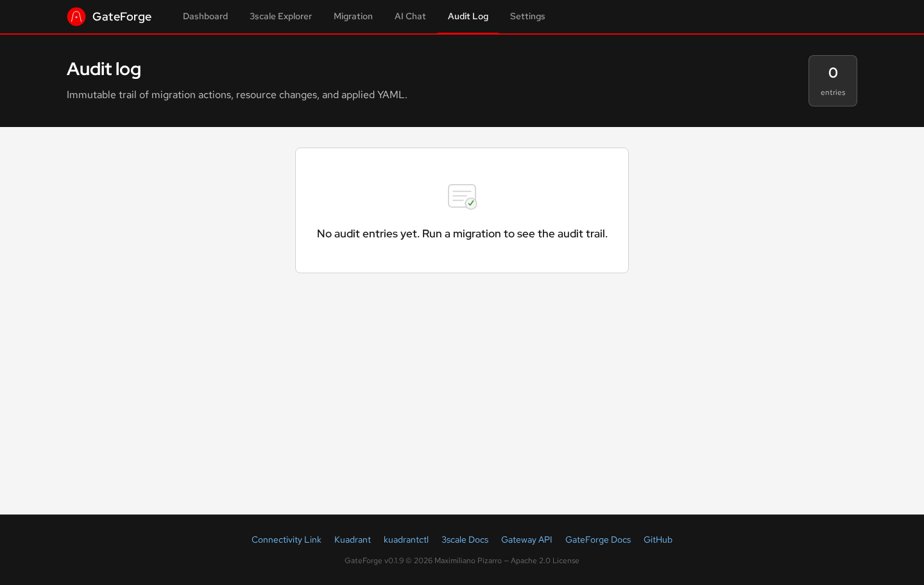Viewport: 924px width, 585px height.
Task: Switch to the 3scale Explorer tab
Action: pos(280,17)
